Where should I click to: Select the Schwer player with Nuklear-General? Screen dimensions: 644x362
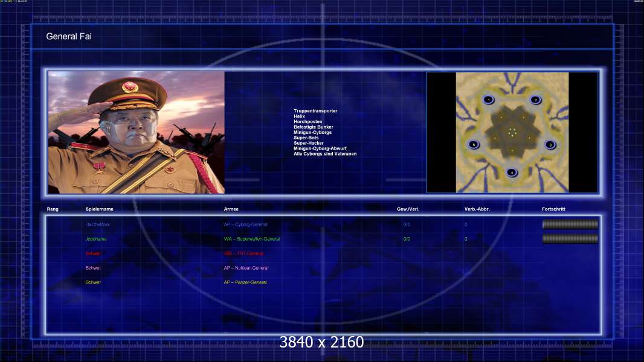click(93, 268)
